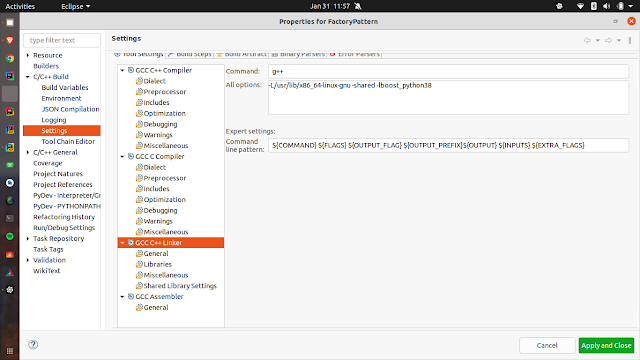640x360 pixels.
Task: Select the Libraries icon under GCC C++ Linker
Action: tap(139, 264)
